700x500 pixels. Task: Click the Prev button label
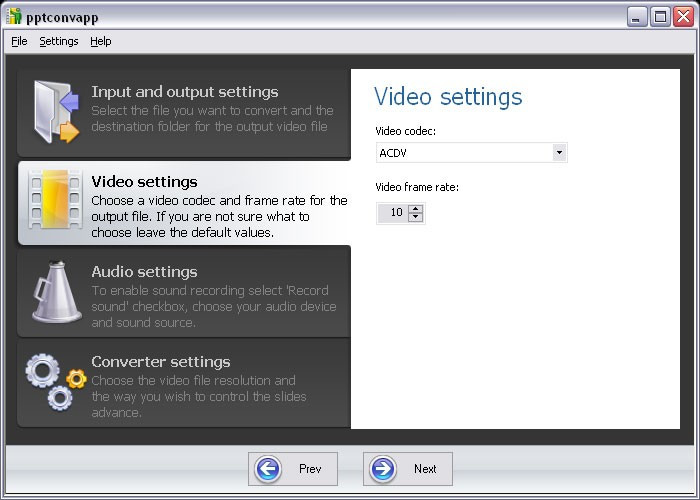coord(310,469)
